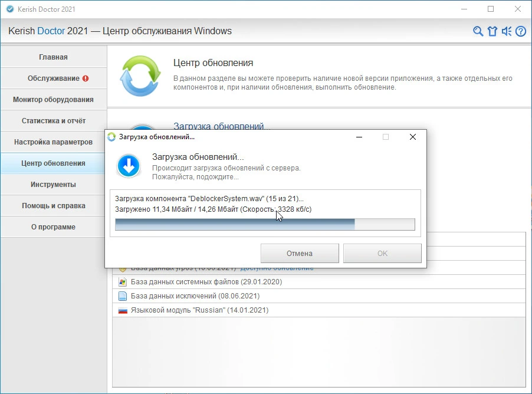
Task: Click the exclusions database document icon
Action: (123, 296)
